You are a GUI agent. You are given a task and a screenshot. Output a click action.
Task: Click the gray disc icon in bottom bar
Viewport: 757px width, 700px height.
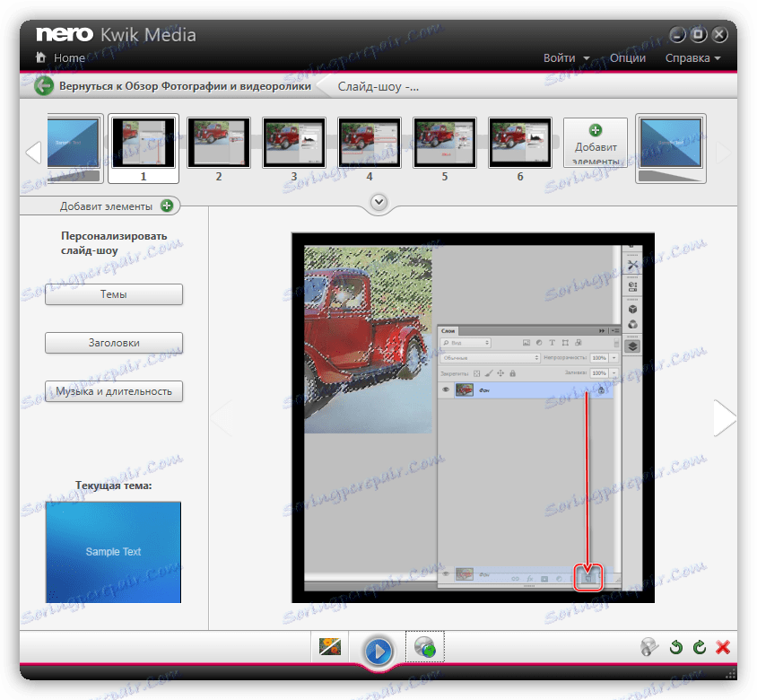point(650,648)
